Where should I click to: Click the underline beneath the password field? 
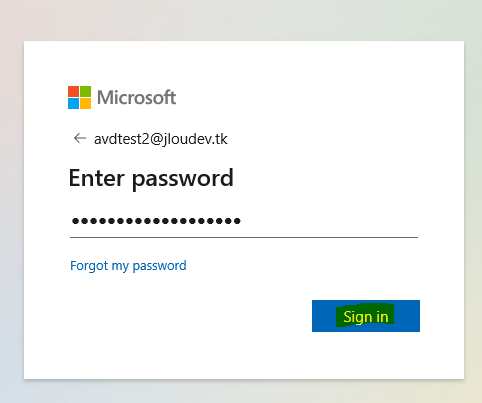(244, 237)
